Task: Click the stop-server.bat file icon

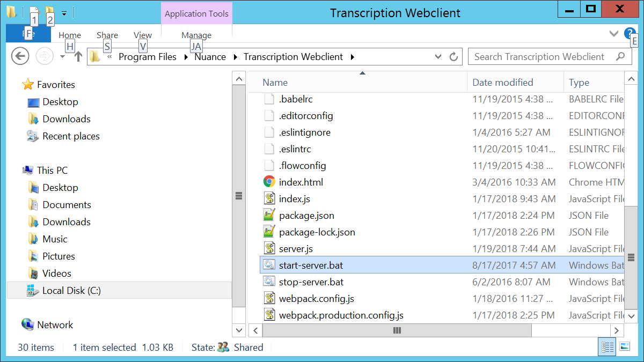Action: 269,282
